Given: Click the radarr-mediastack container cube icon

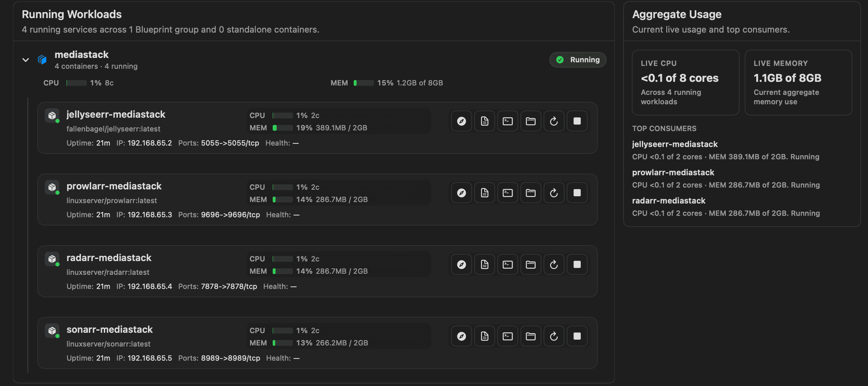Looking at the screenshot, I should pos(52,259).
